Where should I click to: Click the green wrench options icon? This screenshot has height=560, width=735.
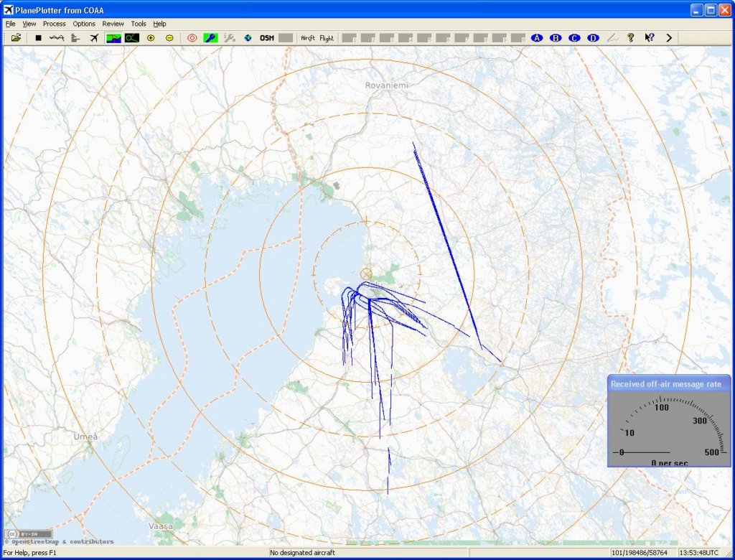[210, 38]
